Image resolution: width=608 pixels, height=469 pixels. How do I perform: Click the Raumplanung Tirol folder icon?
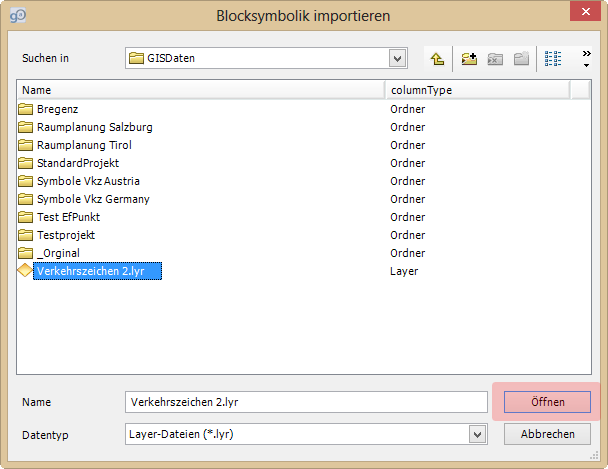pos(26,145)
